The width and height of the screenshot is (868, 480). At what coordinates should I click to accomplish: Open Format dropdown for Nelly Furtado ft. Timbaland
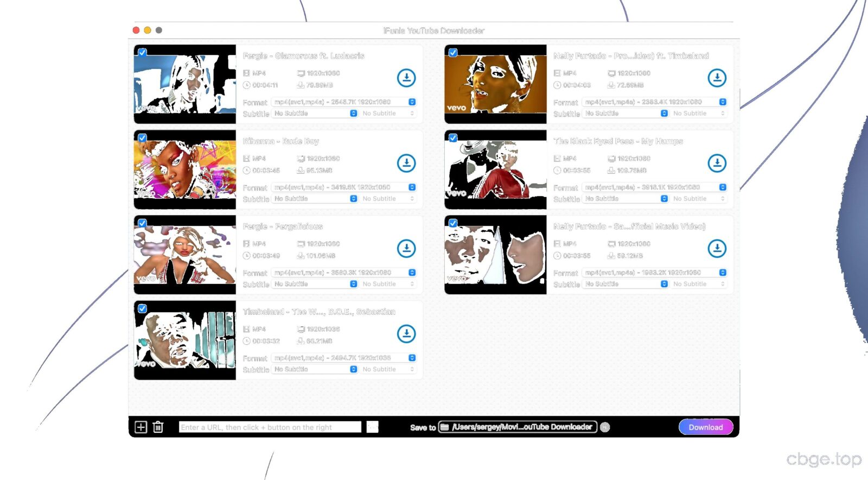[654, 102]
